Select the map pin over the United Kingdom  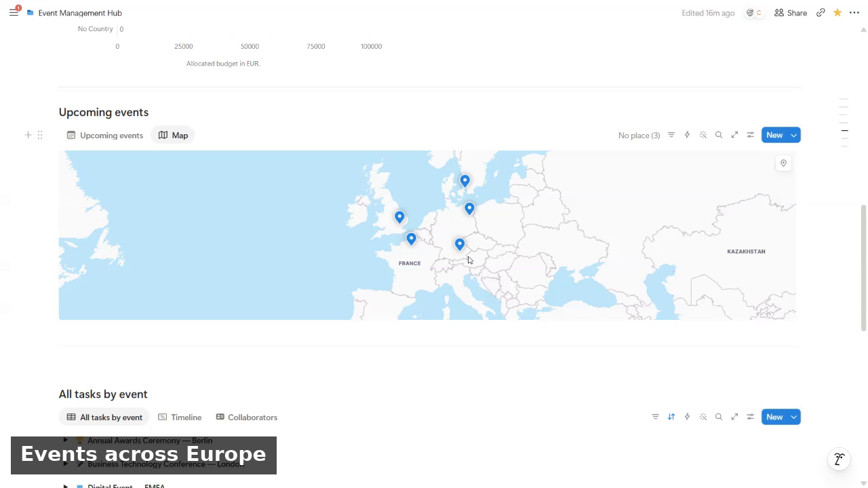(399, 216)
